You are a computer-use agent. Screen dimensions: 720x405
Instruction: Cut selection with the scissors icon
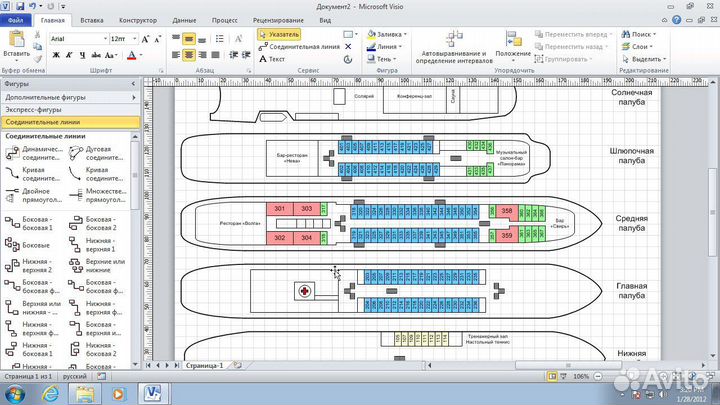point(37,35)
